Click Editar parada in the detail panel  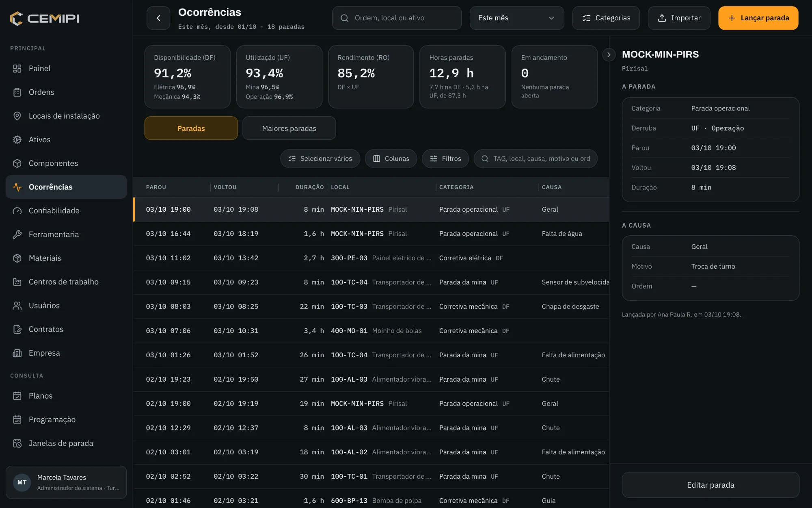click(710, 485)
